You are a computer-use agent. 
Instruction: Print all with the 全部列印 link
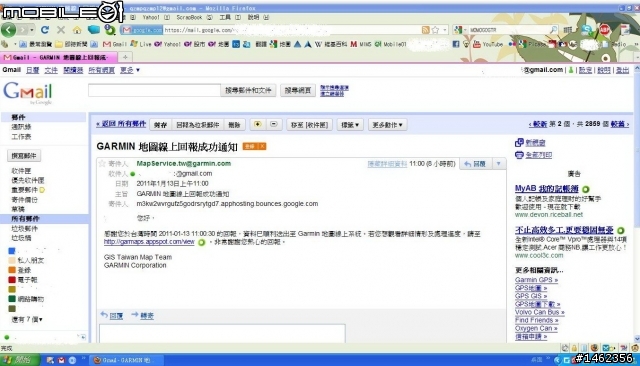pos(533,155)
